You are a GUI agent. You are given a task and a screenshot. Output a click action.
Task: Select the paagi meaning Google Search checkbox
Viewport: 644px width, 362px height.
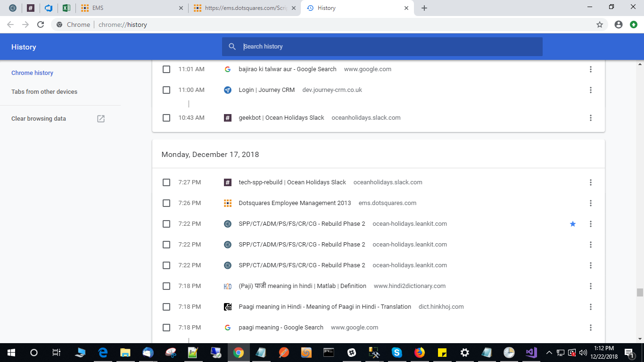pyautogui.click(x=166, y=328)
